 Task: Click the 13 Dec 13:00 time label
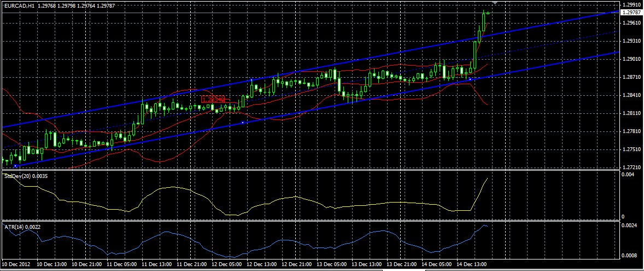click(x=366, y=263)
